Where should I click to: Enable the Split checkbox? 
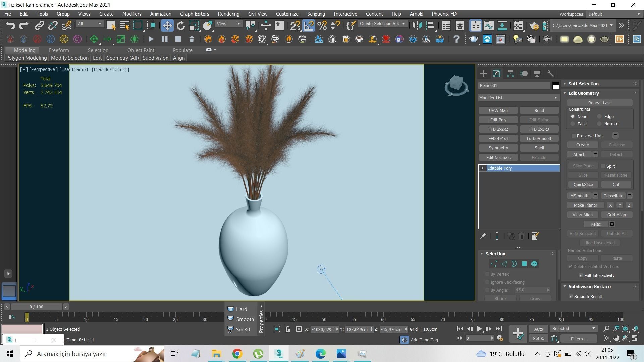603,166
